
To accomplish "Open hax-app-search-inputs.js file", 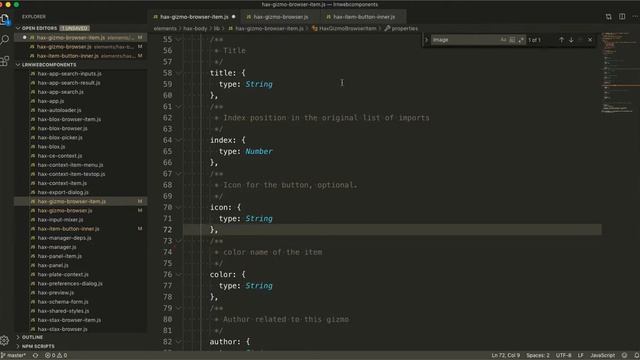I will (69, 74).
